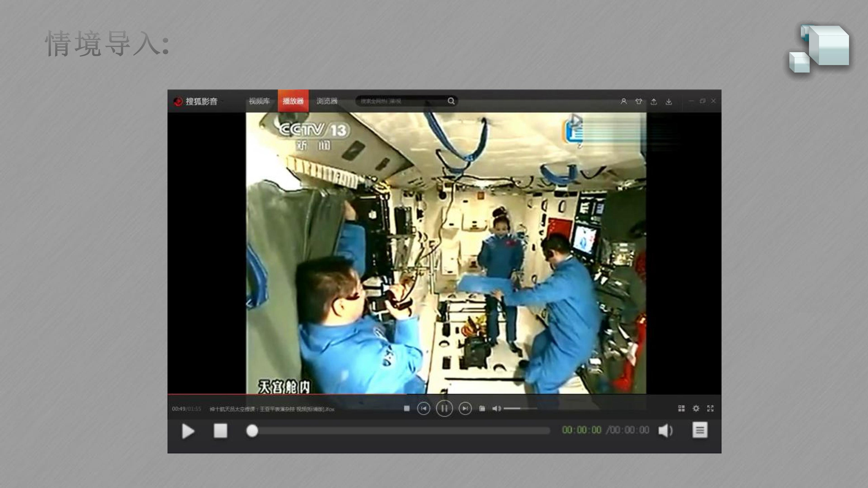Screen dimensions: 868x488
Task: Switch to 视频库 tab
Action: pyautogui.click(x=259, y=101)
